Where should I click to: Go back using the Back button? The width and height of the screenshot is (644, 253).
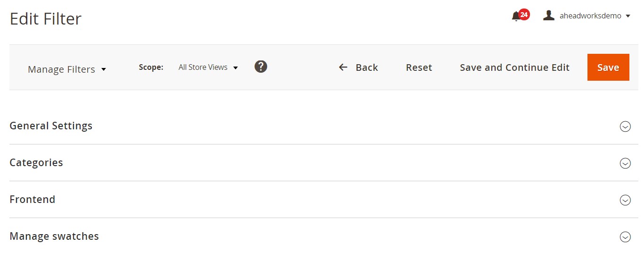coord(359,67)
